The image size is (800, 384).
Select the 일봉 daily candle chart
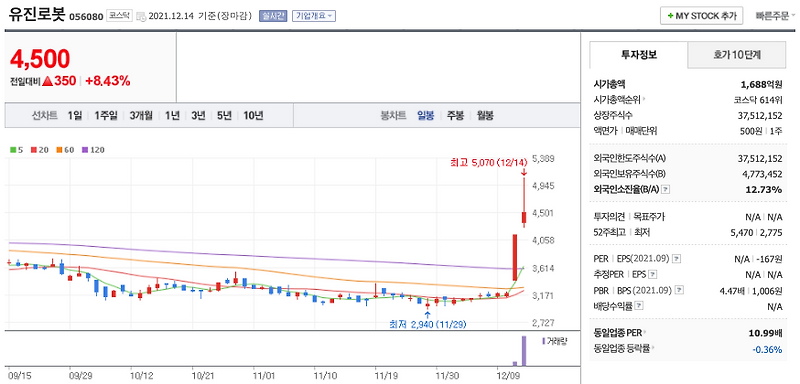click(x=425, y=115)
